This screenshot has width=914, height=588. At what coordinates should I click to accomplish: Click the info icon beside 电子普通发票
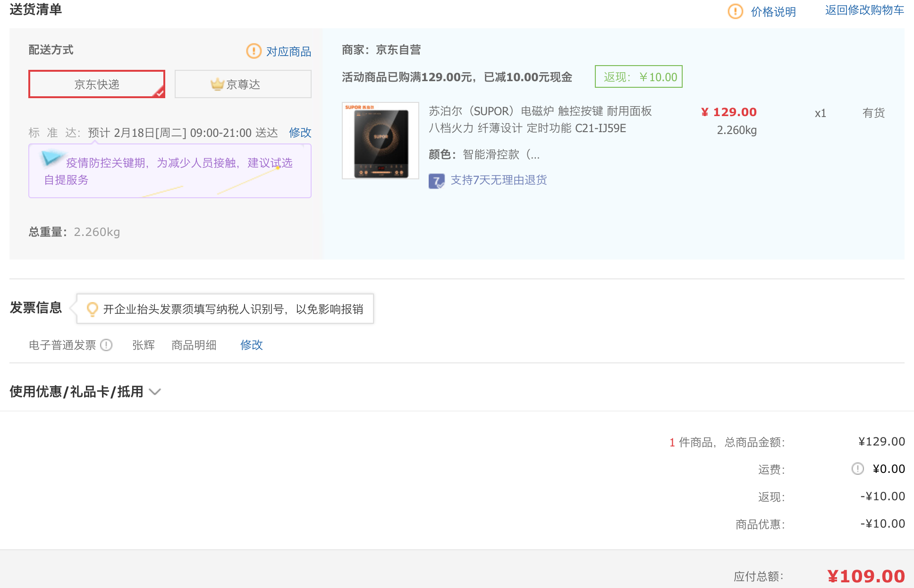(x=106, y=345)
